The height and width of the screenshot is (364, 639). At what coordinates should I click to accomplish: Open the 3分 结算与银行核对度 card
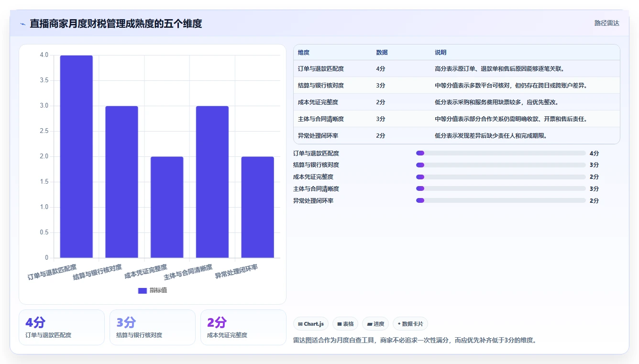[x=153, y=327]
